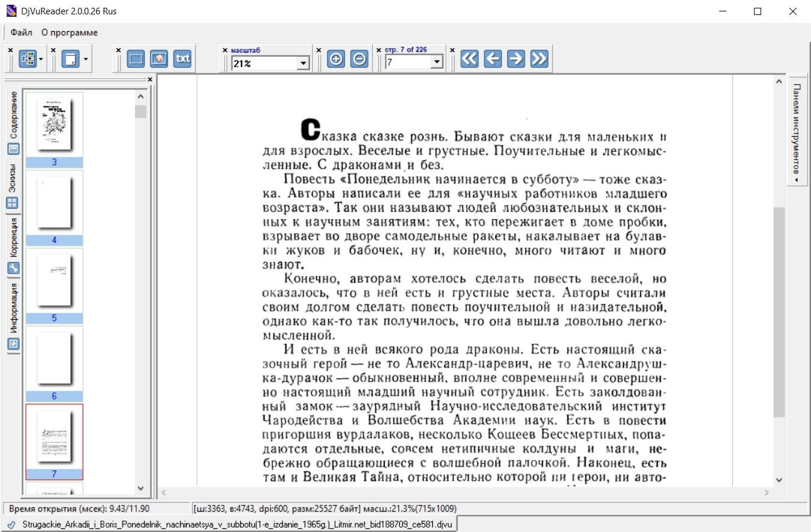Switch to the Коррекция tab
The width and height of the screenshot is (811, 532).
point(13,246)
